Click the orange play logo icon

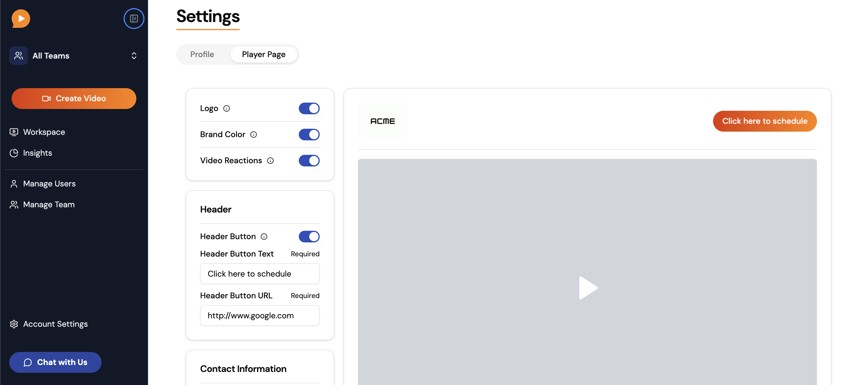coord(21,19)
